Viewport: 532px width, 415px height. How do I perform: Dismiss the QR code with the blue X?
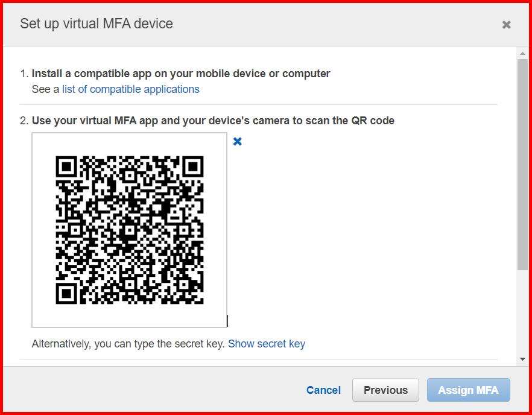tap(236, 141)
